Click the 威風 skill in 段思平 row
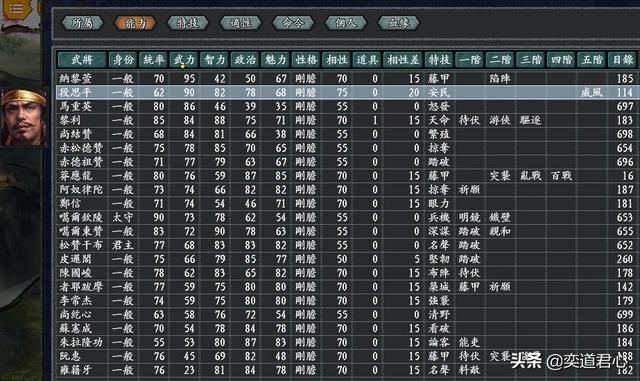This screenshot has width=640, height=381. coord(591,92)
